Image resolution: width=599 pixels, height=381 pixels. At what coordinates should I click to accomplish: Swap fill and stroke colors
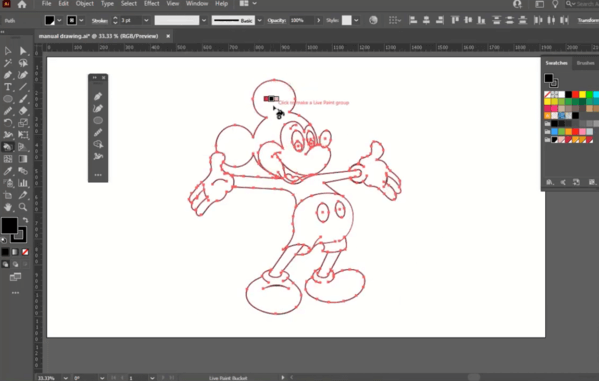click(25, 220)
